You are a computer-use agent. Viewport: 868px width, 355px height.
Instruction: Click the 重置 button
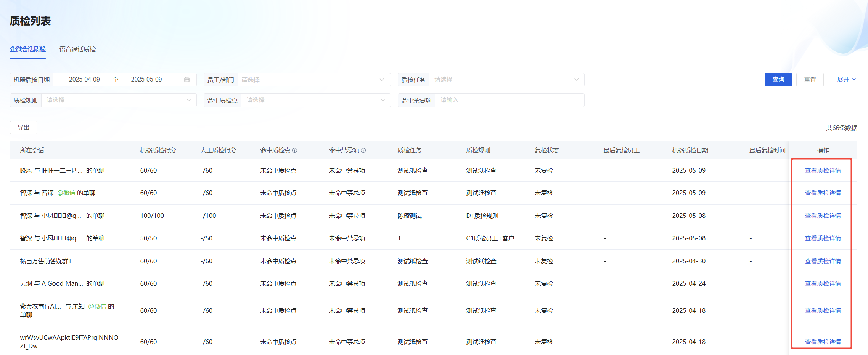coord(810,80)
